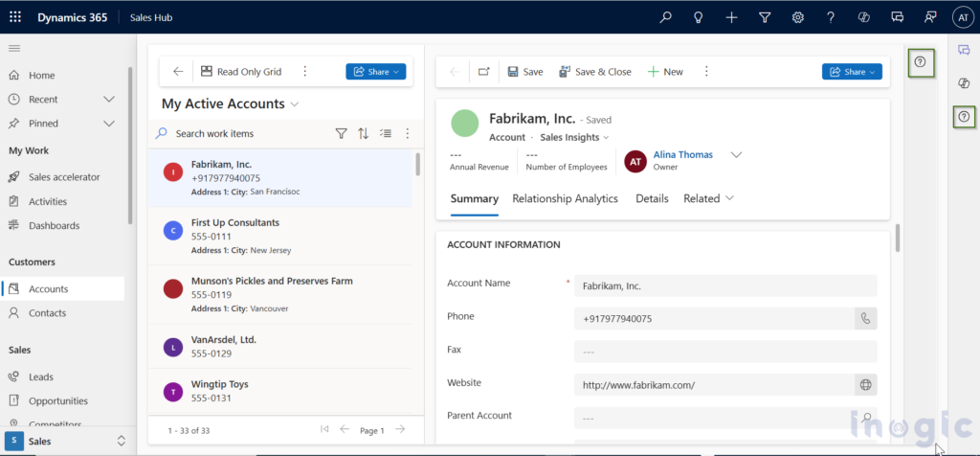Select First Up Consultants account
The width and height of the screenshot is (980, 456).
tap(280, 236)
